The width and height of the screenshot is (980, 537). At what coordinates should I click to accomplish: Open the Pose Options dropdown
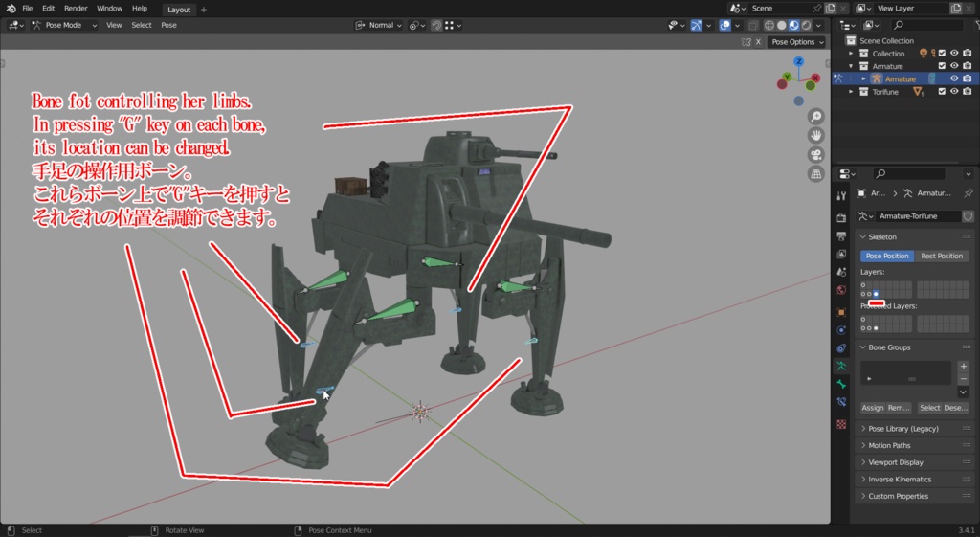click(x=797, y=42)
